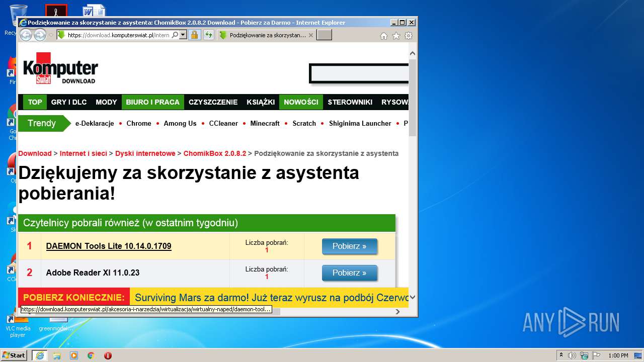Click the 1:00 PM clock
The height and width of the screenshot is (362, 644).
pos(618,355)
